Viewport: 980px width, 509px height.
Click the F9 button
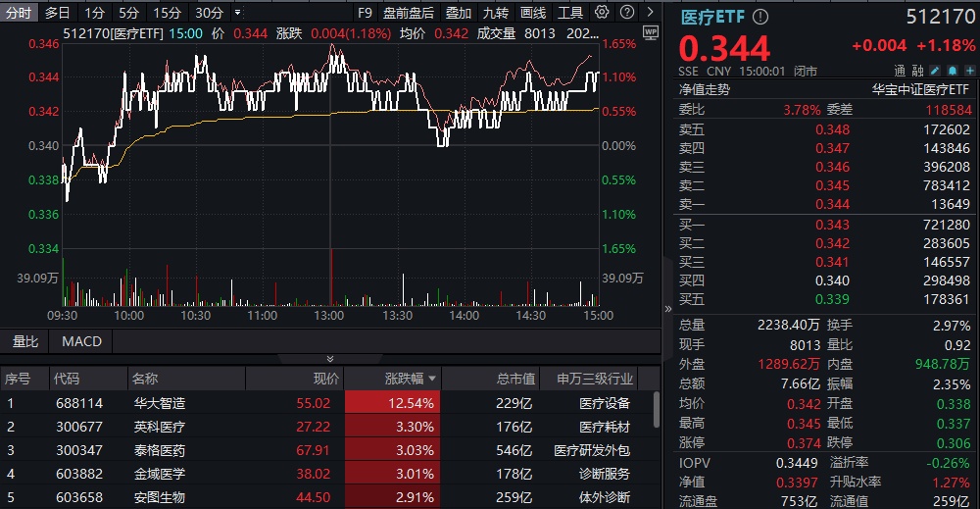pos(365,13)
